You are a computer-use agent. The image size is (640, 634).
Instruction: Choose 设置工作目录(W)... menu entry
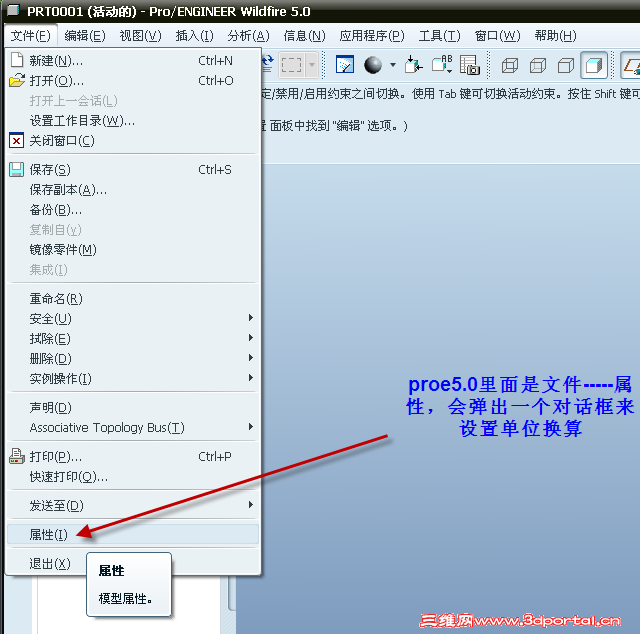tap(133, 121)
